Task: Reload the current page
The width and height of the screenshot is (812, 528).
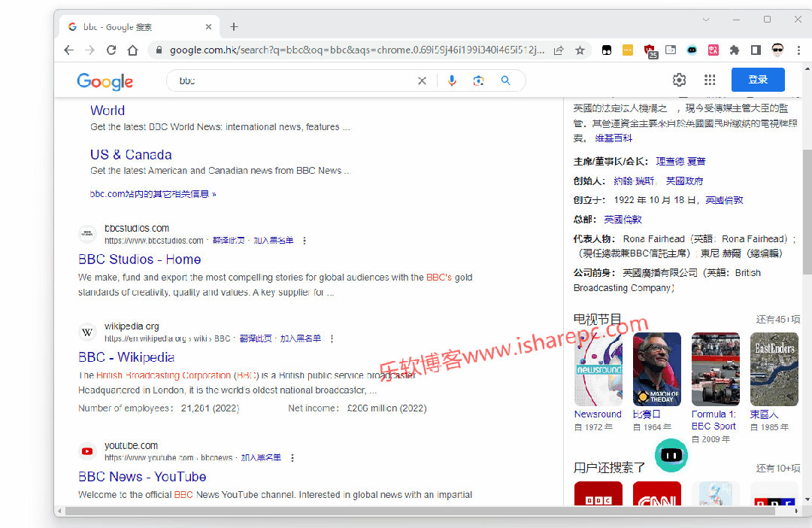Action: [x=111, y=50]
